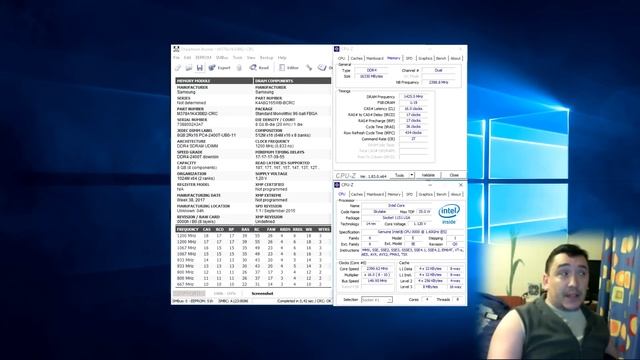Click the CPU-Z icon in upper window's title bar
Viewport: 640px width, 360px height.
(337, 49)
